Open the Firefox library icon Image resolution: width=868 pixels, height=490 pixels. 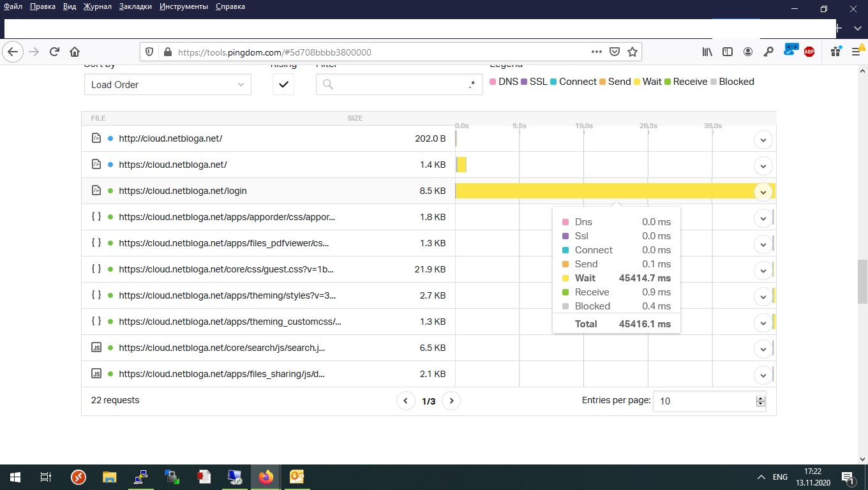[x=707, y=52]
